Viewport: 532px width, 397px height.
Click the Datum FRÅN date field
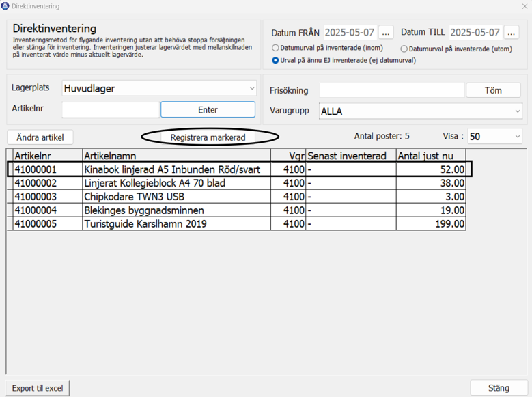350,33
